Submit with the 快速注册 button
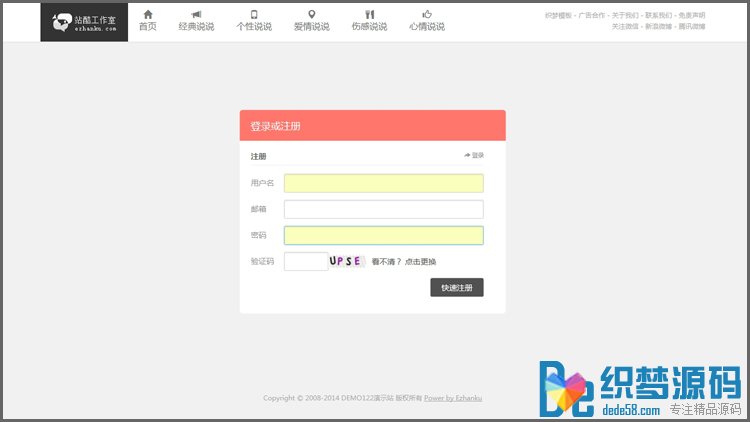 click(457, 288)
